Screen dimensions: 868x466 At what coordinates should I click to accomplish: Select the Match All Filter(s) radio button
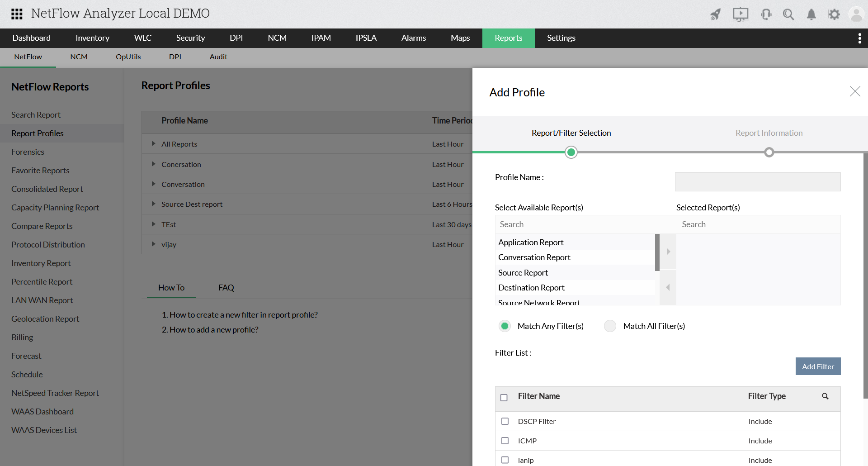pyautogui.click(x=610, y=326)
